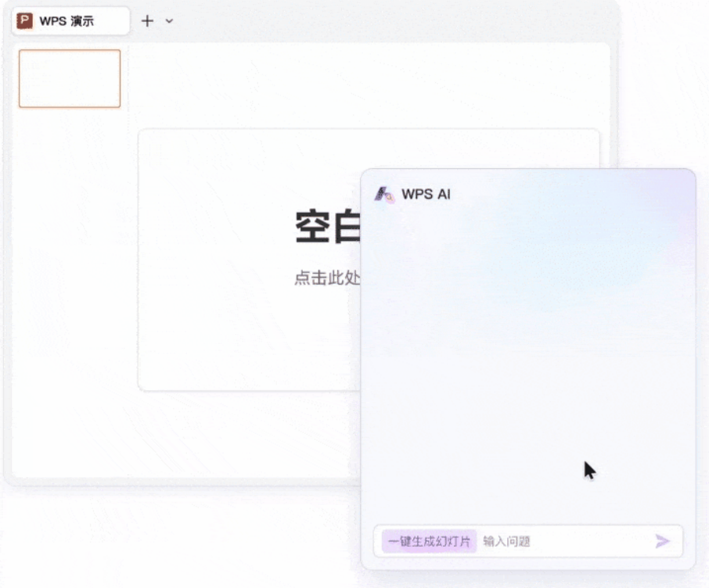Click blank slide area left of the title
This screenshot has width=709, height=588.
pos(211,228)
